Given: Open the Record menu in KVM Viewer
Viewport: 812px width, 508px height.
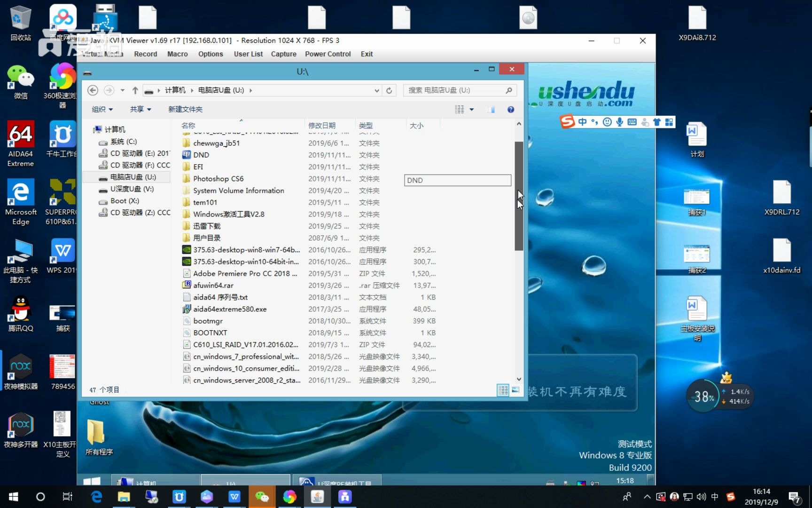Looking at the screenshot, I should pos(146,54).
